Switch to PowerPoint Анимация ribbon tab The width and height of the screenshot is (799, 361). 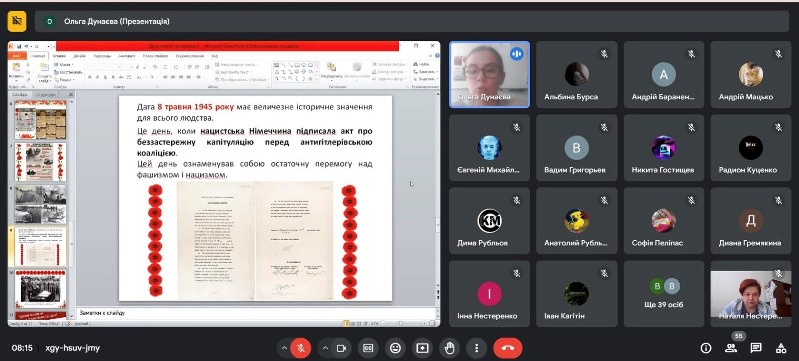(x=126, y=56)
